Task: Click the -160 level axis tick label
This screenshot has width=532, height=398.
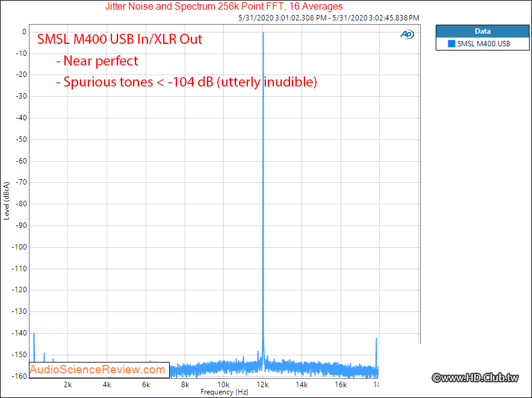Action: [19, 376]
